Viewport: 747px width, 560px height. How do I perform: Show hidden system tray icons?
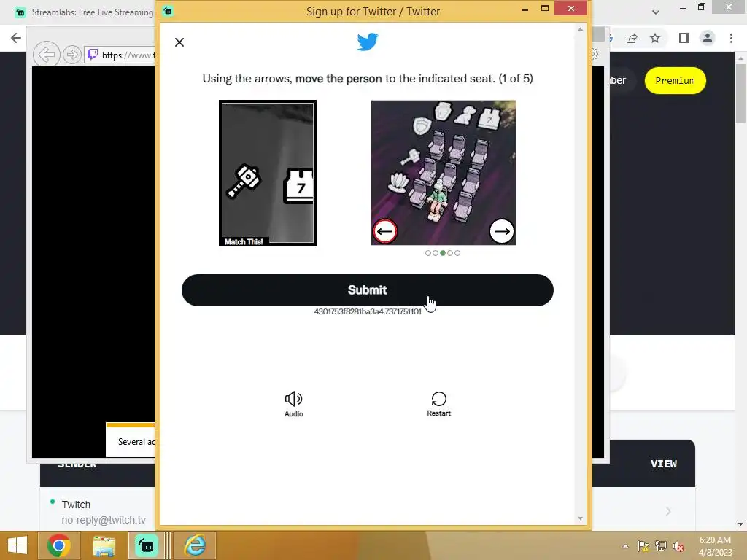click(x=625, y=546)
